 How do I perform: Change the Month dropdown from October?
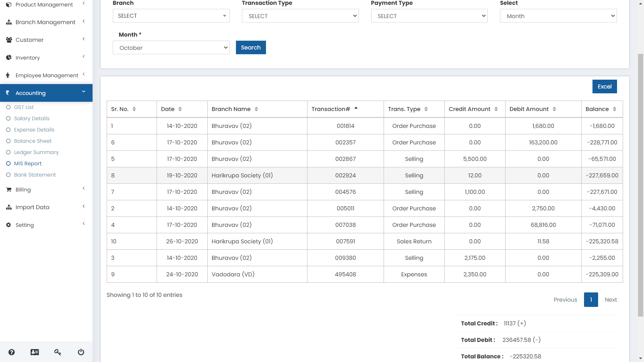[x=171, y=47]
